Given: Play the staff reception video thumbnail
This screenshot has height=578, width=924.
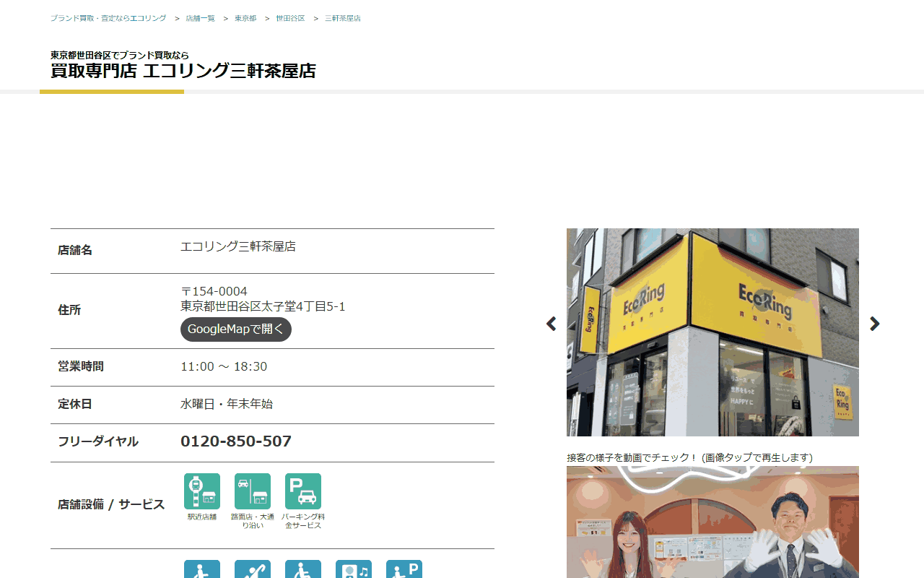Looking at the screenshot, I should click(712, 522).
